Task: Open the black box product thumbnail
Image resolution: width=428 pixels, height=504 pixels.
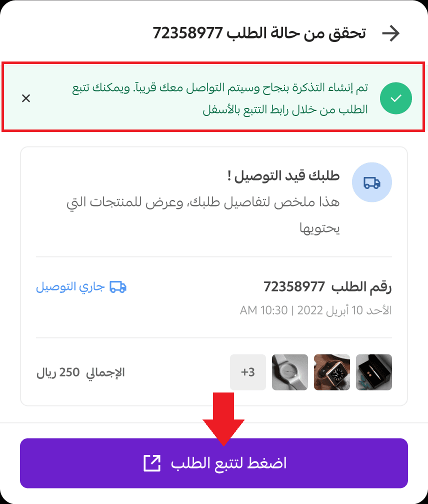Action: click(x=374, y=372)
